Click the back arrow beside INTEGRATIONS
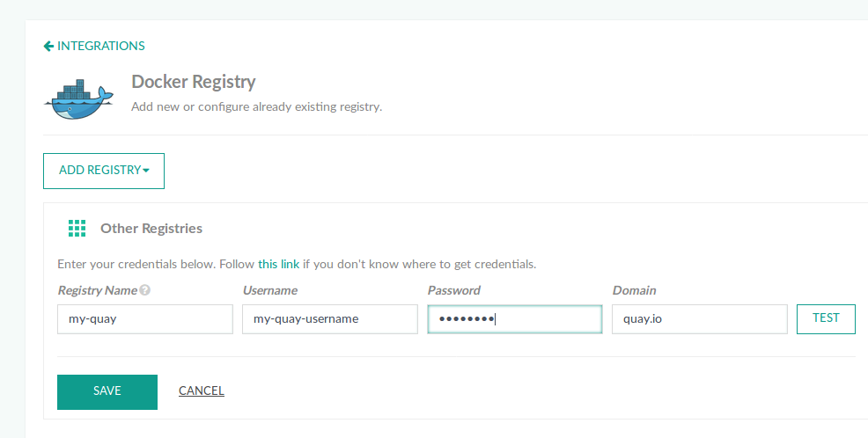 [48, 46]
